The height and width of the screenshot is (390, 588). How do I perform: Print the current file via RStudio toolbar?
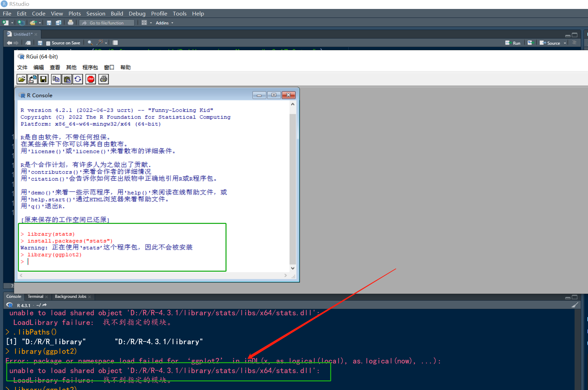pos(71,23)
